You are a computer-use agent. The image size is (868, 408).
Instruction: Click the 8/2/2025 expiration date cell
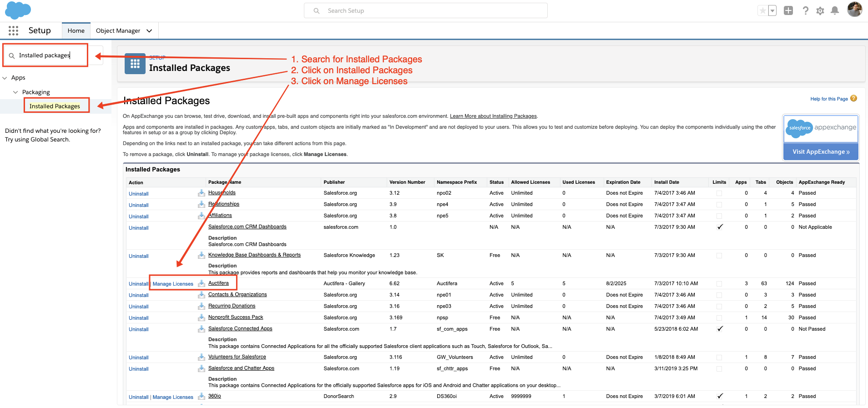tap(616, 283)
